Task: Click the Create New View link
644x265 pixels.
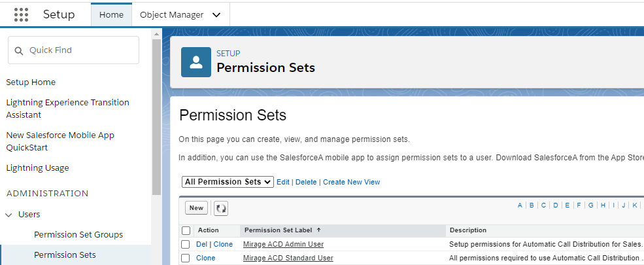Action: (352, 182)
